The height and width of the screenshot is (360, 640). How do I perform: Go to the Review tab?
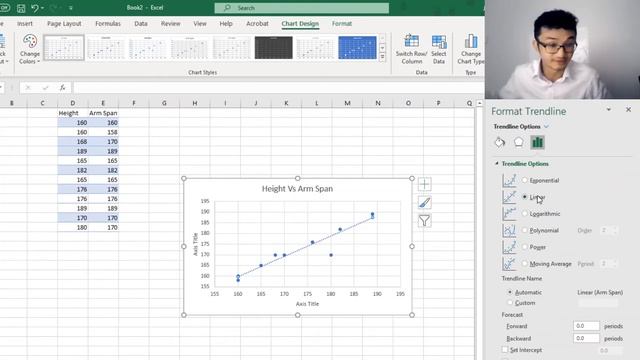coord(170,24)
